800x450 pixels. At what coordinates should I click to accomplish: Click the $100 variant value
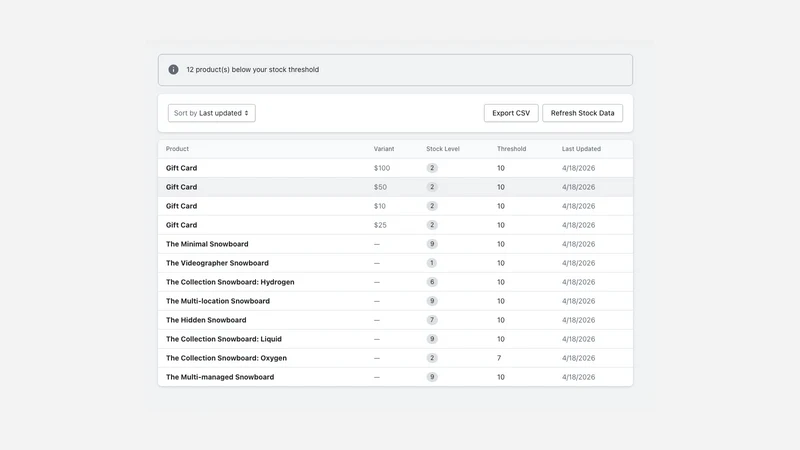point(382,168)
